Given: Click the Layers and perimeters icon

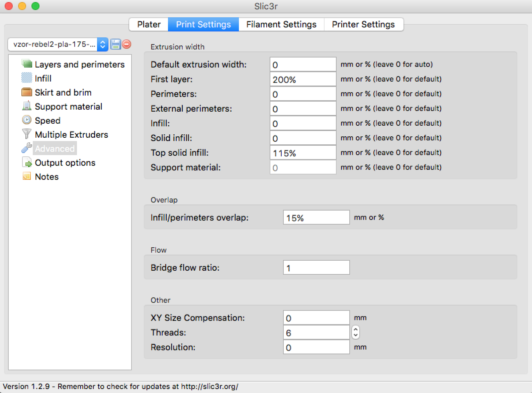Looking at the screenshot, I should [x=27, y=64].
